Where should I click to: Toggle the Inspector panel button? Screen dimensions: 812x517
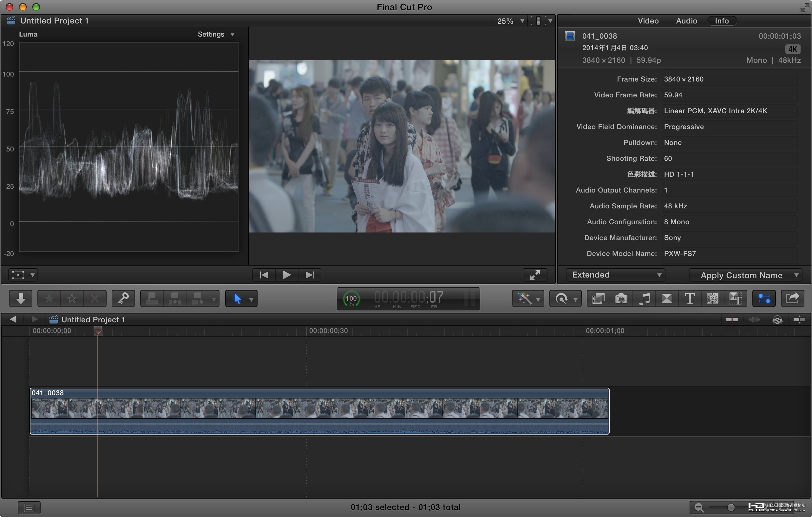[x=764, y=298]
